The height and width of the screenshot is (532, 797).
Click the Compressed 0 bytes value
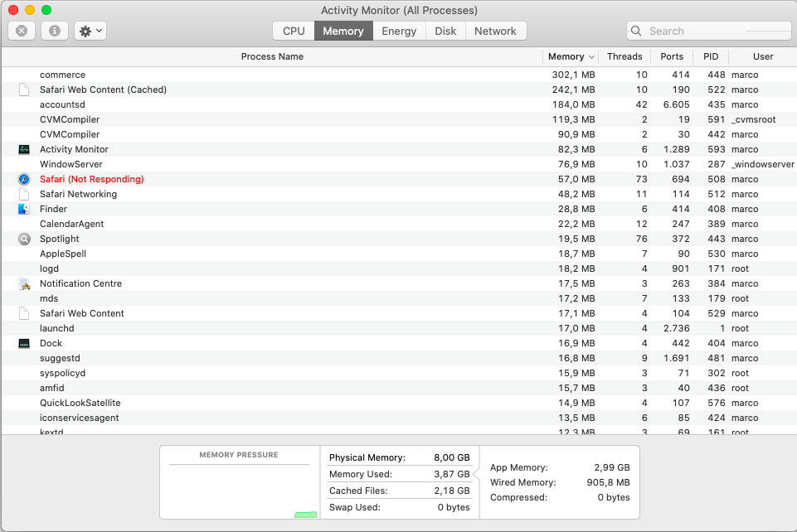(614, 497)
